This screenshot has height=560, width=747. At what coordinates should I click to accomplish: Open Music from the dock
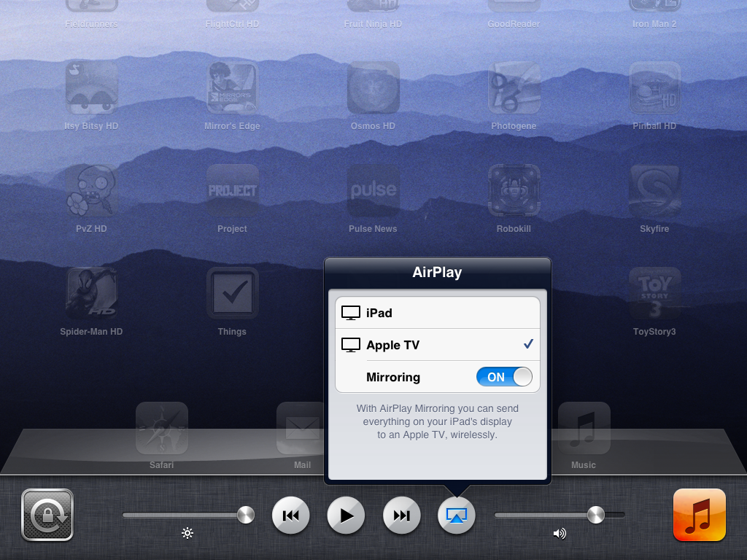pos(584,428)
